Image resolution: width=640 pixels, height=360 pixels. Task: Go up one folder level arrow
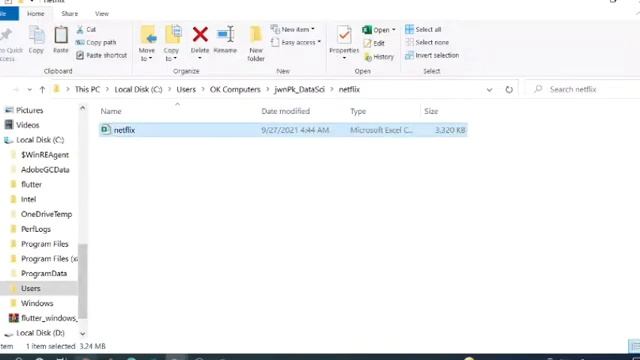42,89
